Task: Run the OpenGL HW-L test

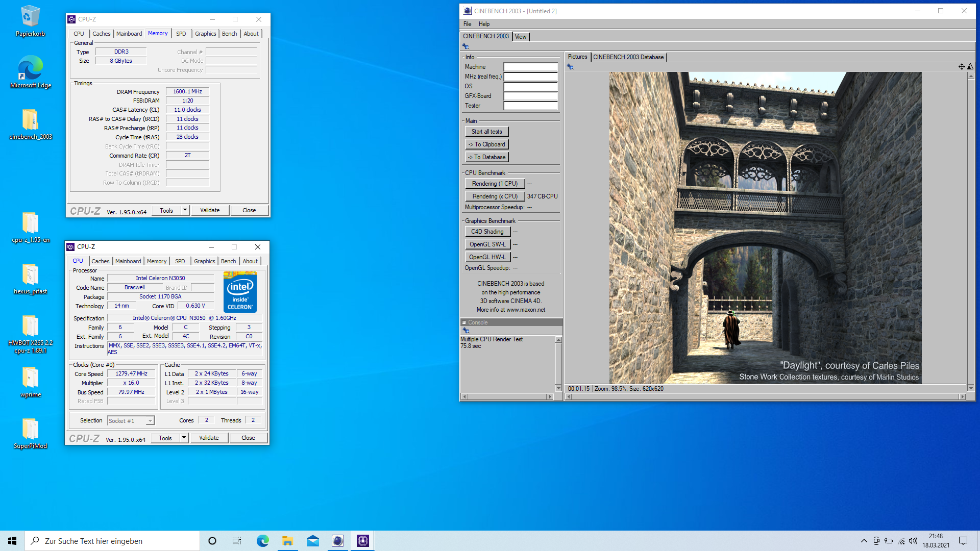Action: tap(487, 257)
